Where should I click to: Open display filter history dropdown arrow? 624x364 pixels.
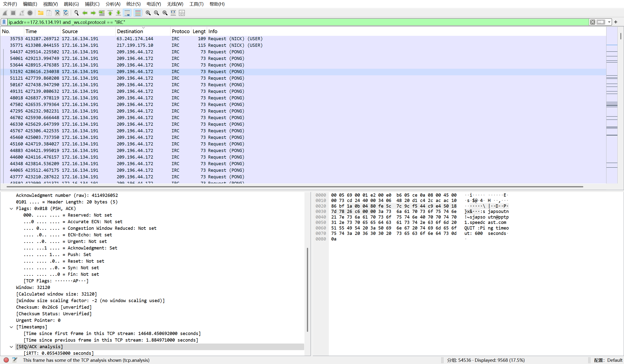(609, 22)
